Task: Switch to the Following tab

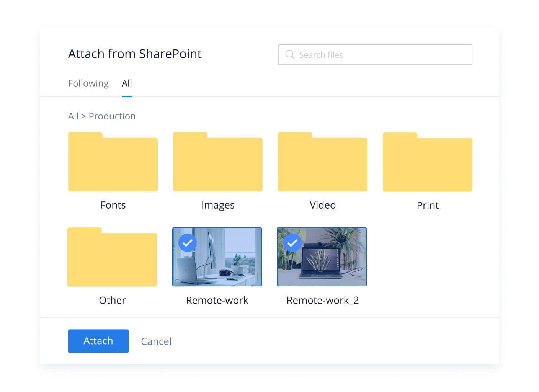Action: coord(88,83)
